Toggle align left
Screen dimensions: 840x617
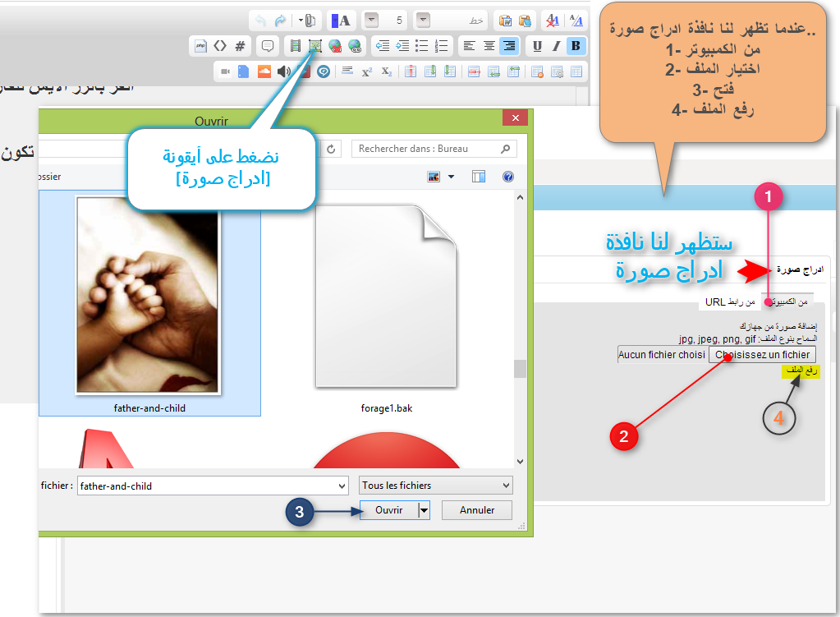[470, 46]
